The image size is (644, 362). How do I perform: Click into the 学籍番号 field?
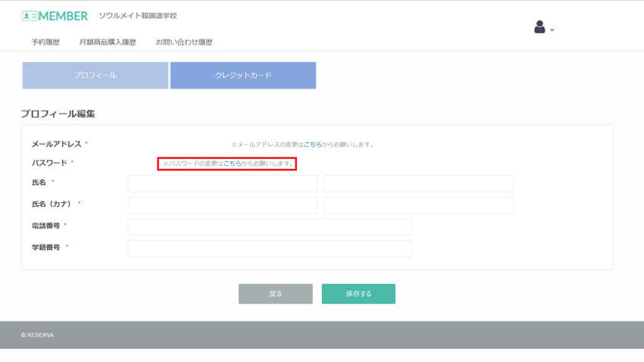[x=270, y=248]
